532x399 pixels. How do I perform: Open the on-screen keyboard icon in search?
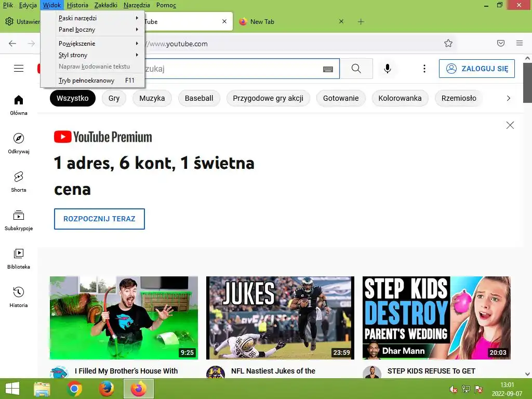pyautogui.click(x=328, y=69)
